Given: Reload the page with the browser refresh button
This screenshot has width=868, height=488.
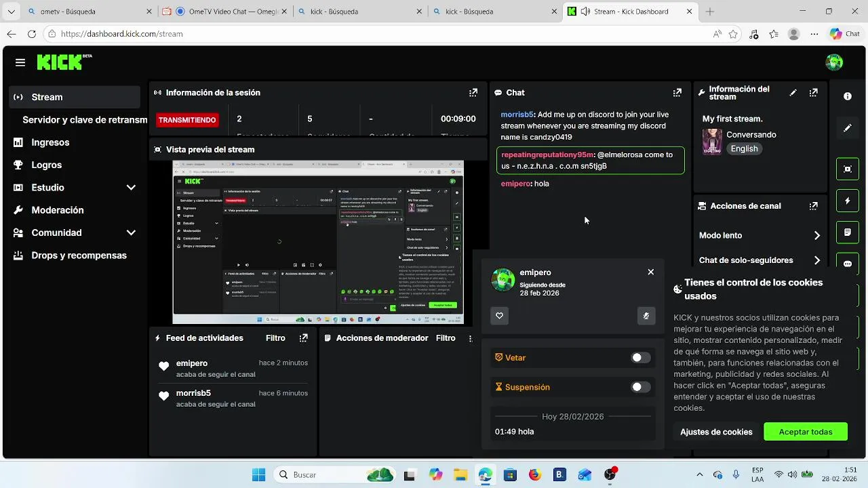Looking at the screenshot, I should pos(32,34).
